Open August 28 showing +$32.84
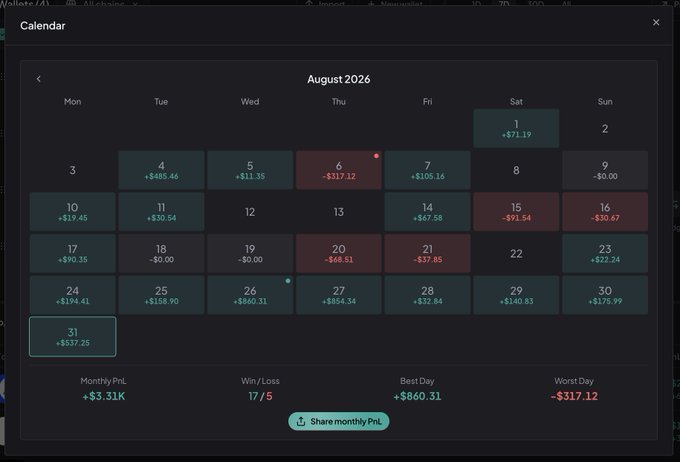The width and height of the screenshot is (680, 462). point(428,295)
